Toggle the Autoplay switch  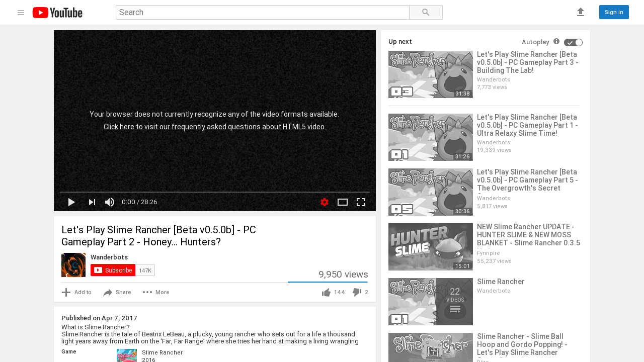[573, 42]
